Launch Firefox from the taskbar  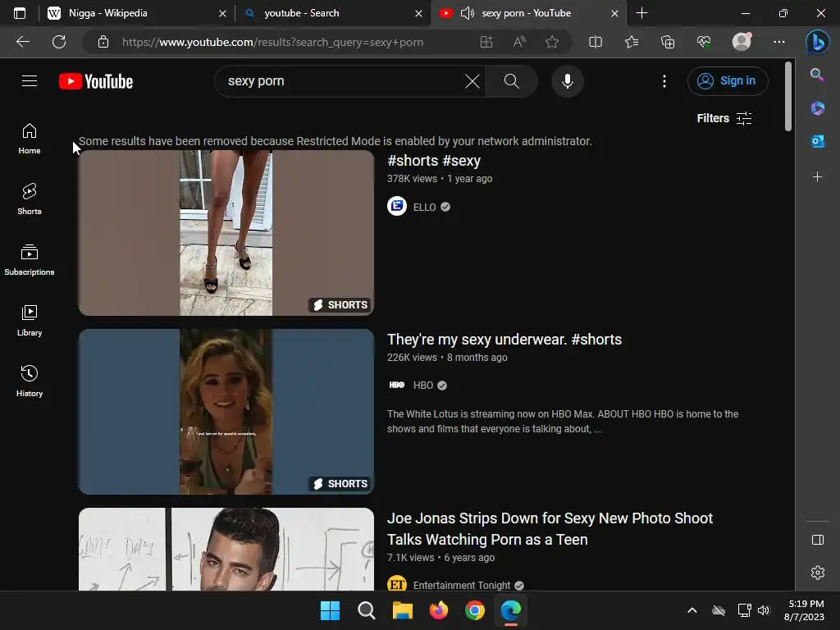click(x=439, y=610)
